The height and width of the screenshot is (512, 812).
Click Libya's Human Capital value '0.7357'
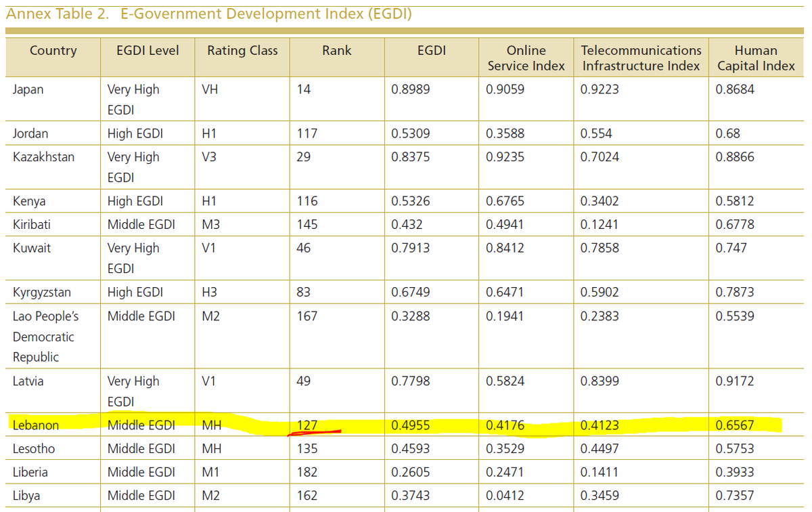click(x=735, y=496)
